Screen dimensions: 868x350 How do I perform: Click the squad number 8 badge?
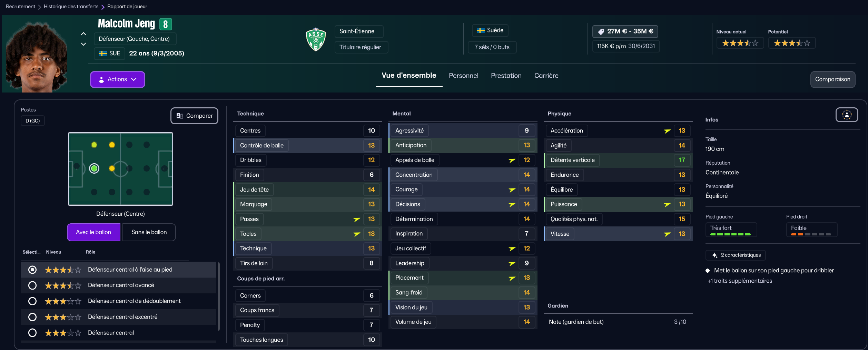click(x=166, y=24)
